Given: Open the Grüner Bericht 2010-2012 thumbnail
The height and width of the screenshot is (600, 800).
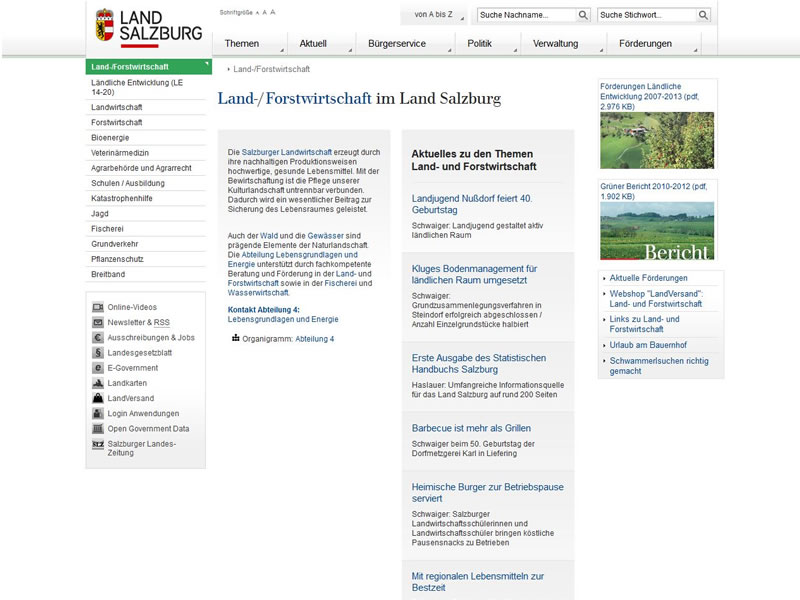Looking at the screenshot, I should click(x=656, y=231).
